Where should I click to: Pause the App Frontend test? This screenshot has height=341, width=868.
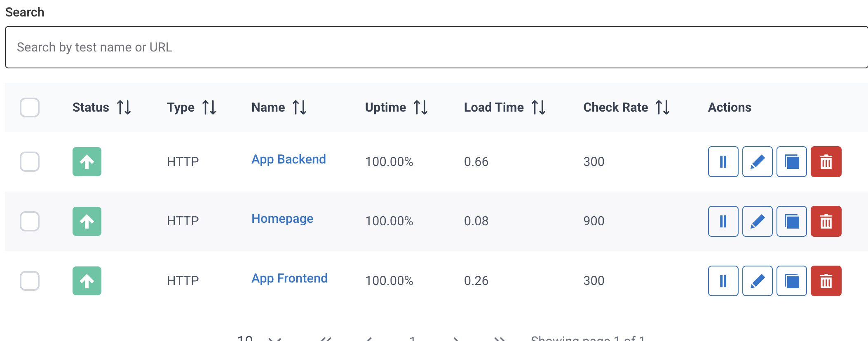click(x=723, y=281)
